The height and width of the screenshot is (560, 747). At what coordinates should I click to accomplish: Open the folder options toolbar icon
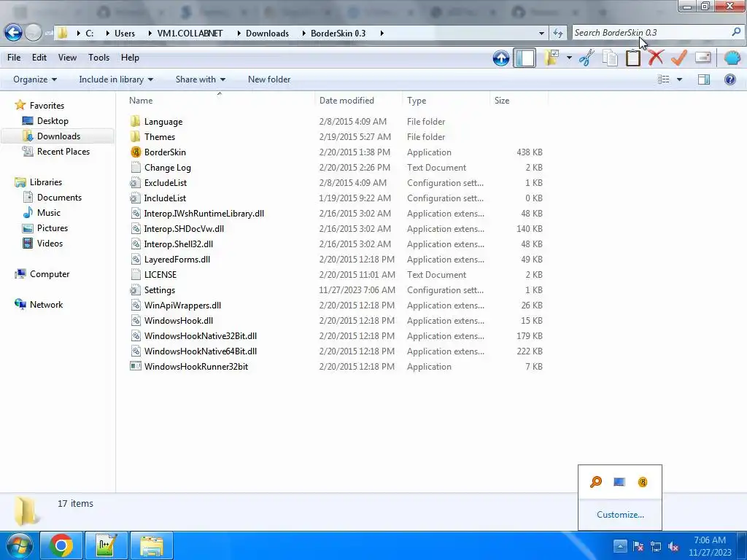point(551,58)
